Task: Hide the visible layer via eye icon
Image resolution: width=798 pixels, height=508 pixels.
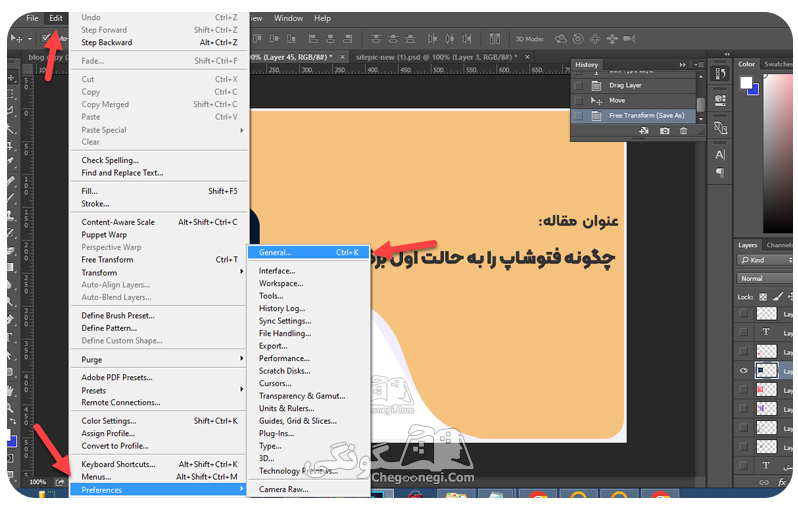Action: pyautogui.click(x=744, y=371)
